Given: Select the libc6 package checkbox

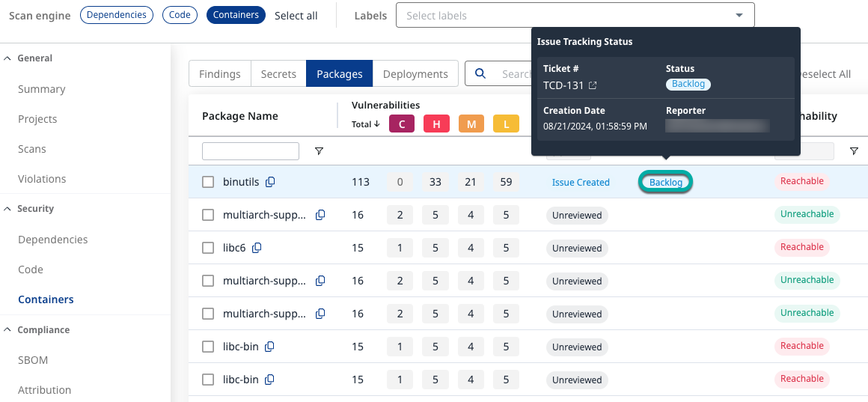Looking at the screenshot, I should pyautogui.click(x=208, y=248).
